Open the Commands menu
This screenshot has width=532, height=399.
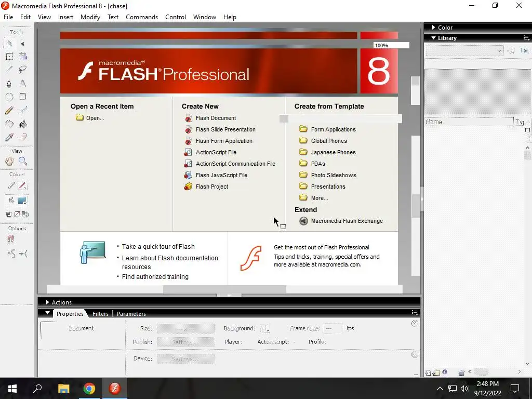point(142,17)
